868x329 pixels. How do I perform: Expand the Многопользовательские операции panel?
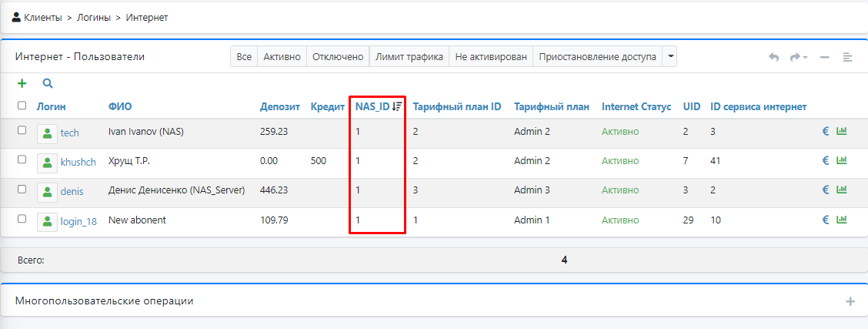click(850, 301)
